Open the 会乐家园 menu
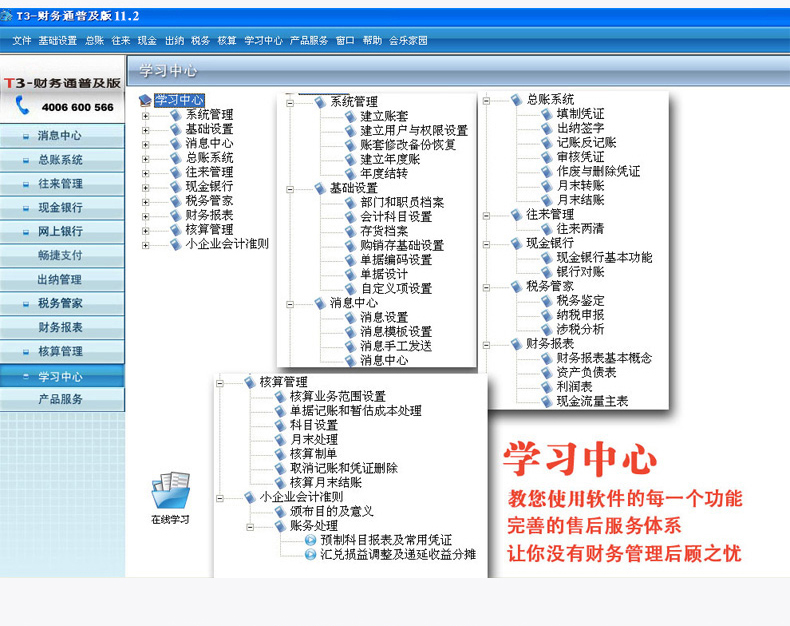The height and width of the screenshot is (626, 790). (x=408, y=40)
